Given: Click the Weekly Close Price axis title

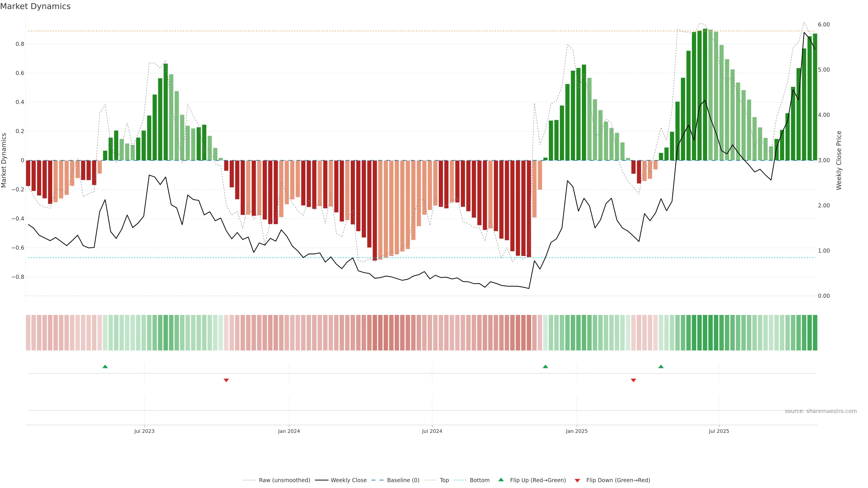Looking at the screenshot, I should pyautogui.click(x=839, y=160).
